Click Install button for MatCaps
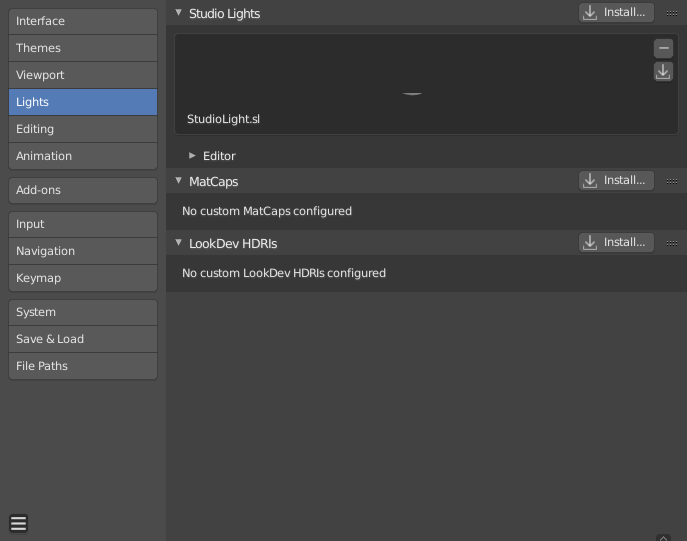This screenshot has width=687, height=541. 616,180
